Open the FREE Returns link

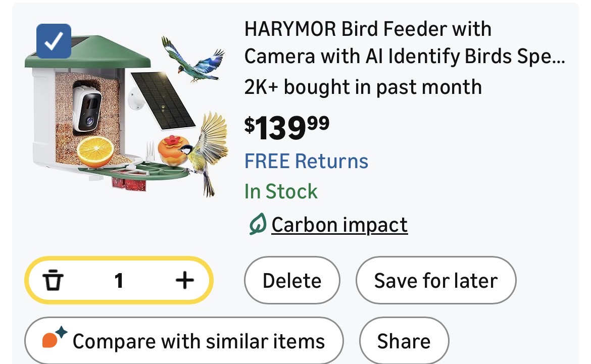click(306, 161)
